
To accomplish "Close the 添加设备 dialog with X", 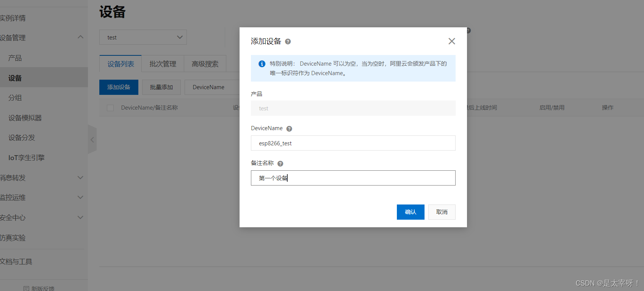I will 451,41.
